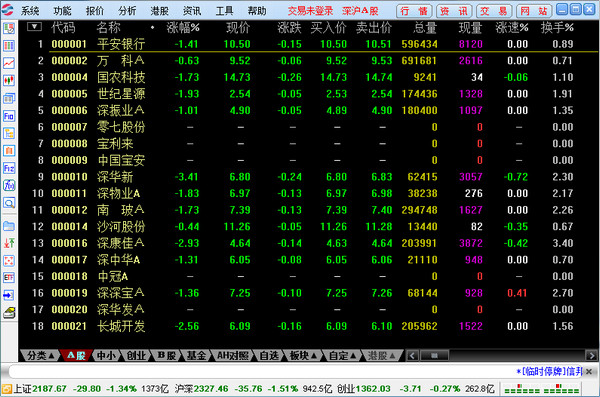Screen dimensions: 600x397
Task: Switch to the 基金 tab
Action: point(196,356)
